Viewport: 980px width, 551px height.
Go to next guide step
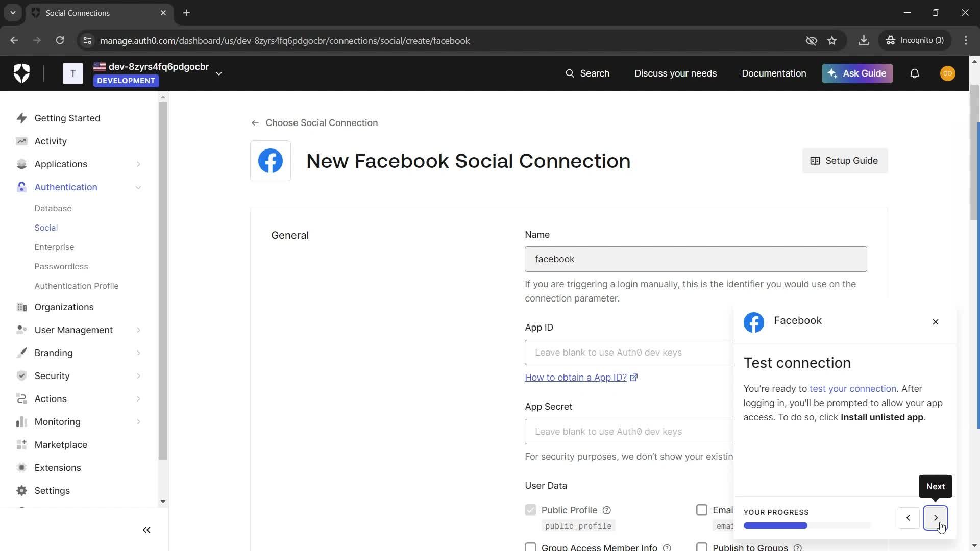click(x=935, y=518)
